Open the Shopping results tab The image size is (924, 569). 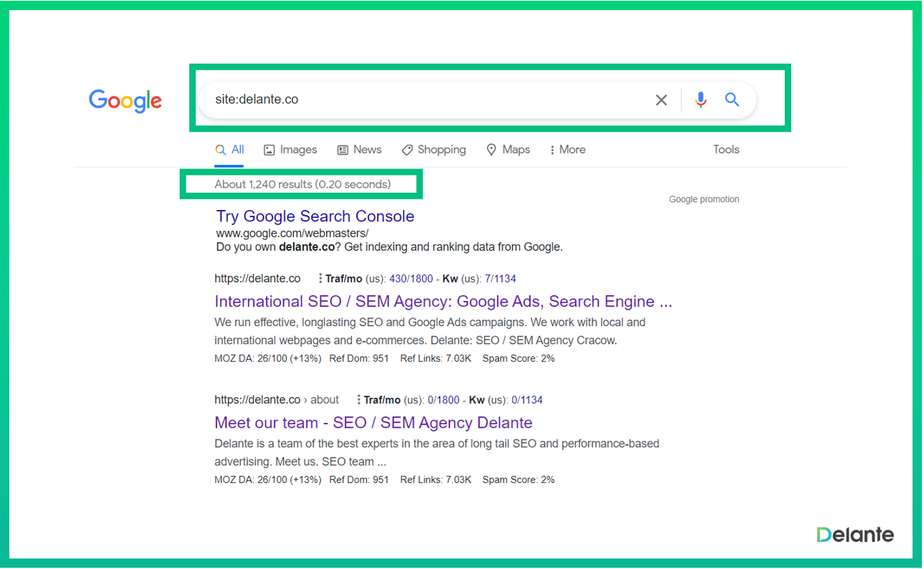point(434,150)
